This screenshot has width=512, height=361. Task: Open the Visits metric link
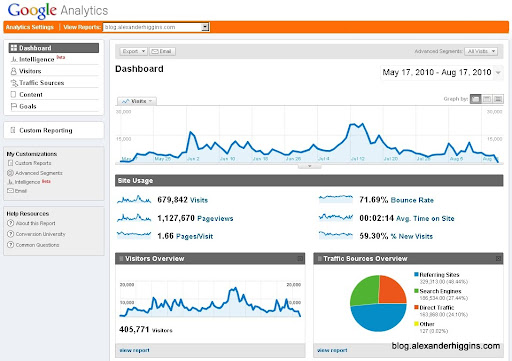coord(199,200)
